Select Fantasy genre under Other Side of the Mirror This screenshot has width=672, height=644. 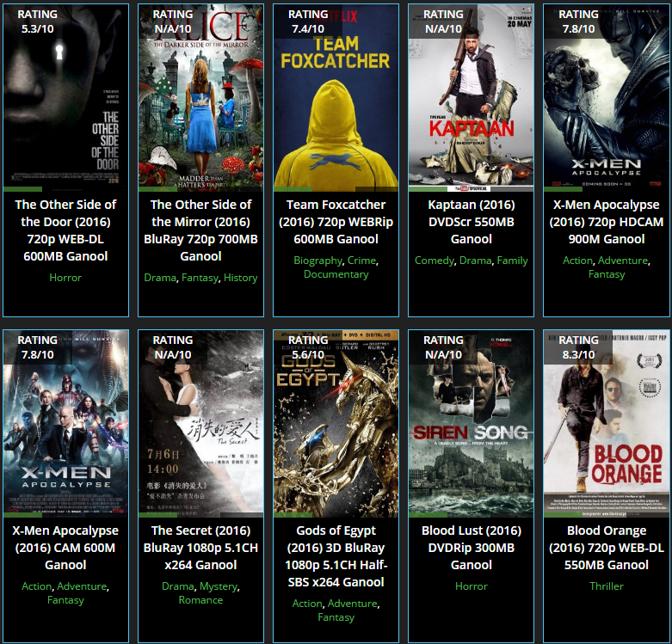tap(200, 278)
